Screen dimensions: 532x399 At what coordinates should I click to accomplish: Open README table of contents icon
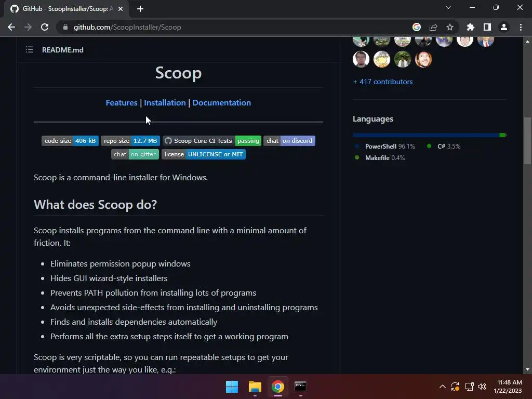(x=30, y=49)
